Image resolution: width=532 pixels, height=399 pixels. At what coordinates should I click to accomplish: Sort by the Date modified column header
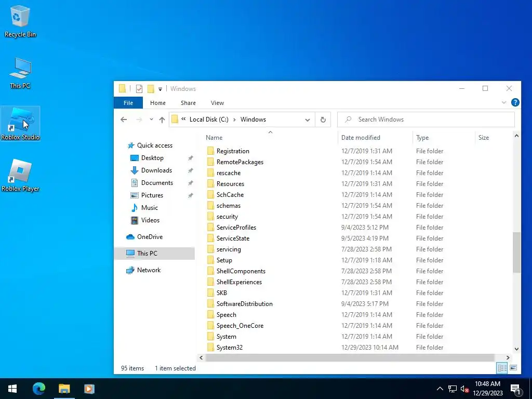tap(361, 137)
